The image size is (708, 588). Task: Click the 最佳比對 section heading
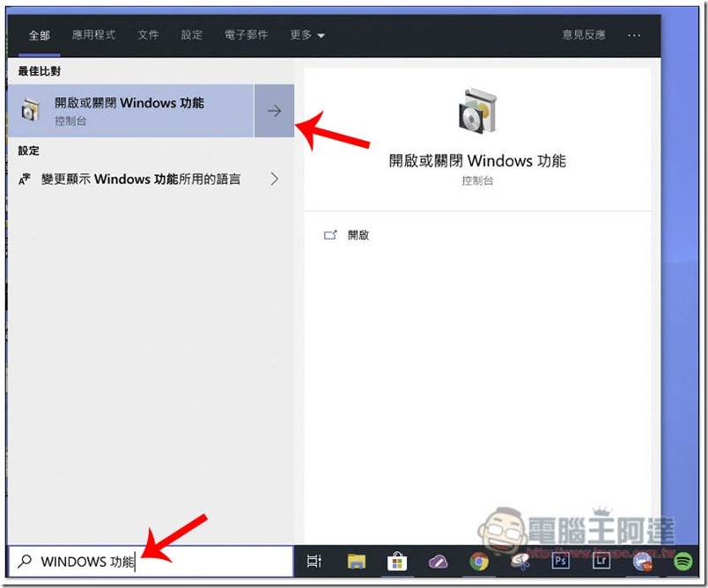click(x=40, y=70)
